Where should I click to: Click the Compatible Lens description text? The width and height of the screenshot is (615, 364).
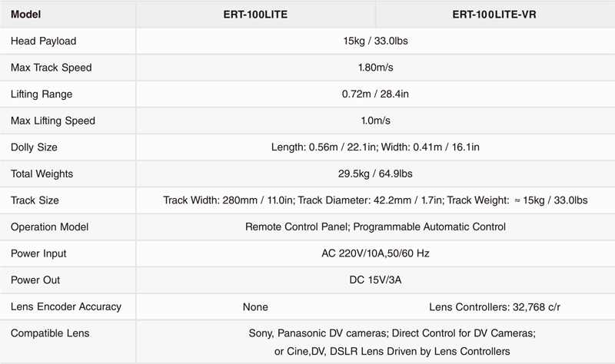pos(392,342)
